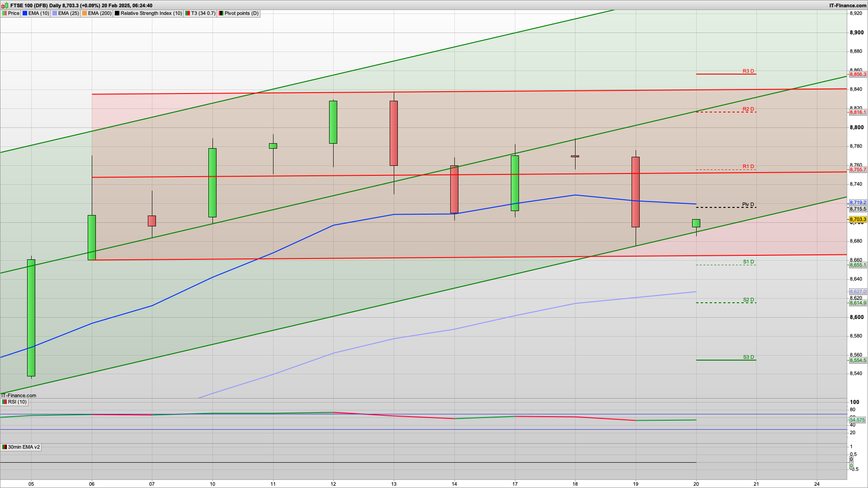Image resolution: width=868 pixels, height=488 pixels.
Task: Click date label 24 on time axis
Action: (817, 483)
